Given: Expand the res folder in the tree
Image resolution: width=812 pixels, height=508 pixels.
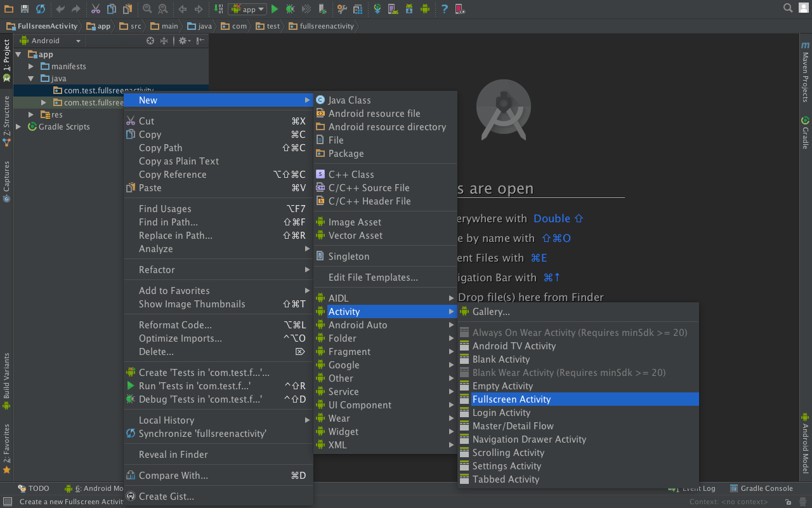Looking at the screenshot, I should tap(31, 115).
